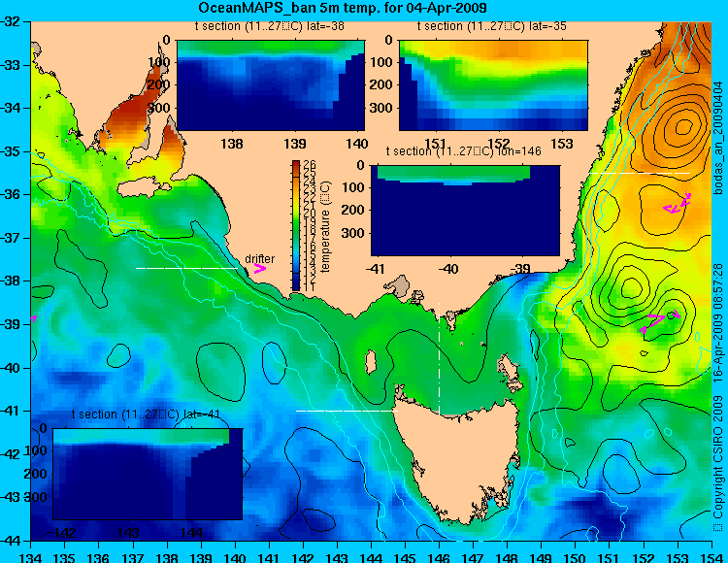
Task: Click the 't section (11..27°C) lat=-41' heading
Action: pos(147,414)
